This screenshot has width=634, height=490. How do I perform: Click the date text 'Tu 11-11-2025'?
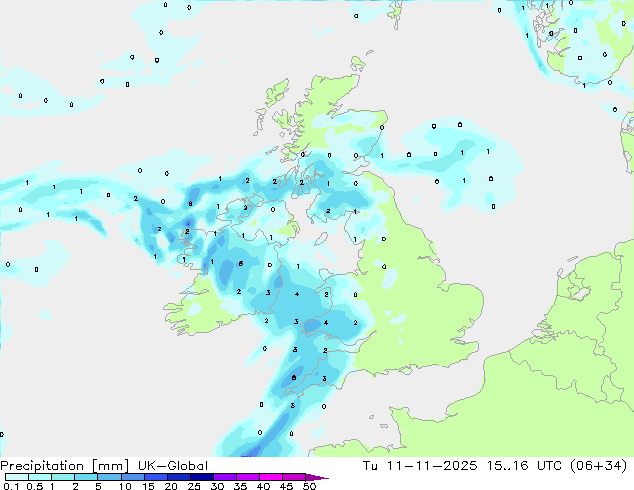click(x=420, y=466)
